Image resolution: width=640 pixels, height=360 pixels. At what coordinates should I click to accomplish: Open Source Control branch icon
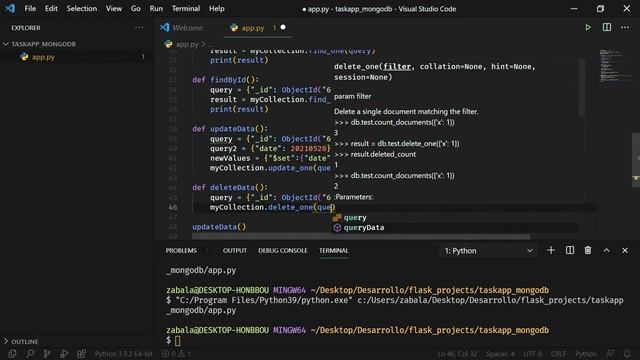click(x=47, y=354)
